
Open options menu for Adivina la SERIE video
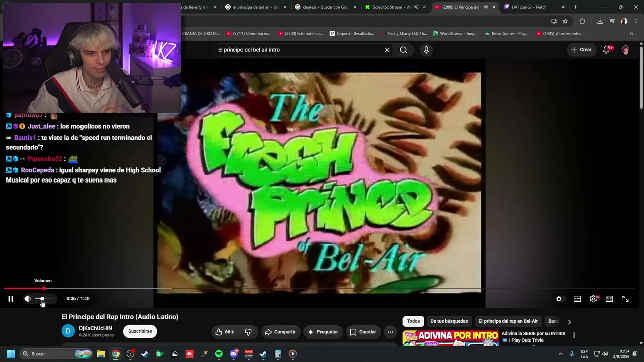(574, 335)
